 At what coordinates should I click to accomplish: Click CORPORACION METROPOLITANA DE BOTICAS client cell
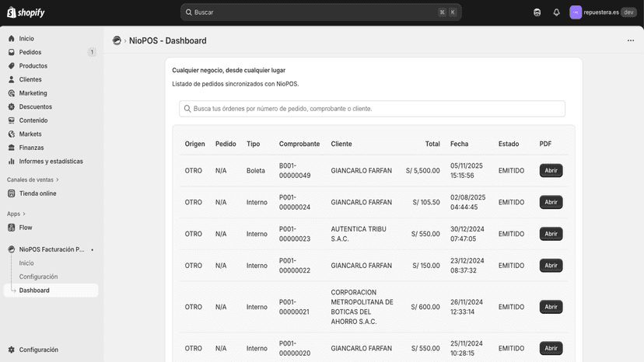pyautogui.click(x=362, y=307)
